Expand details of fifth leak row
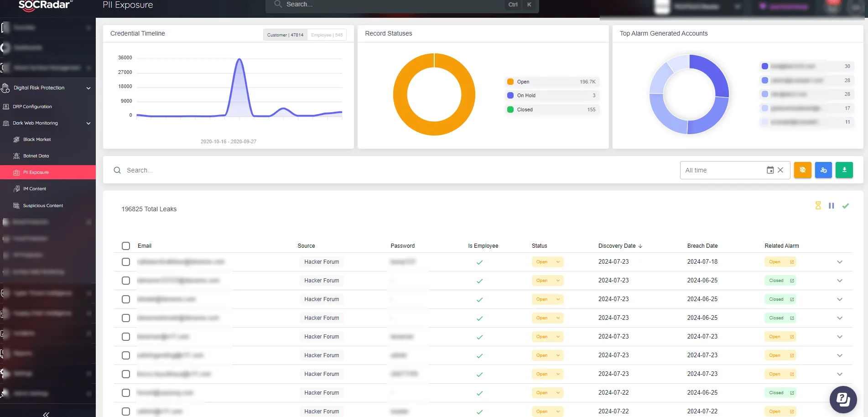The width and height of the screenshot is (868, 417). 840,337
